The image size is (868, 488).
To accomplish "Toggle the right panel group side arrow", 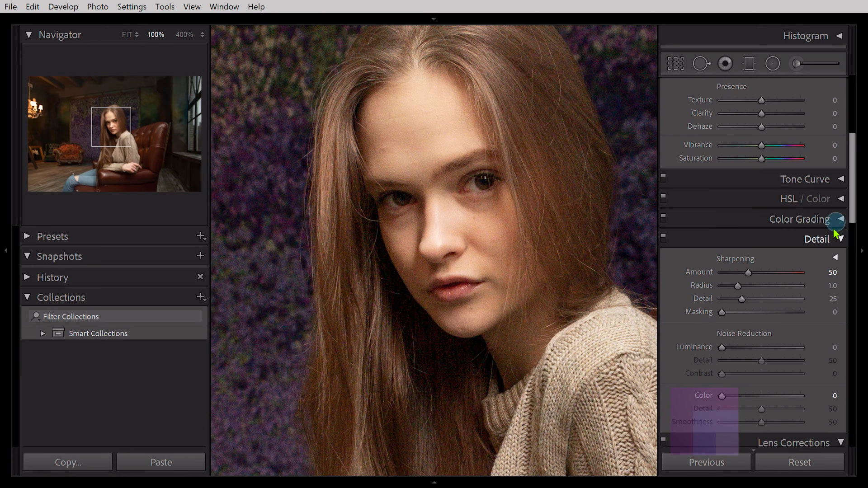I will (862, 250).
